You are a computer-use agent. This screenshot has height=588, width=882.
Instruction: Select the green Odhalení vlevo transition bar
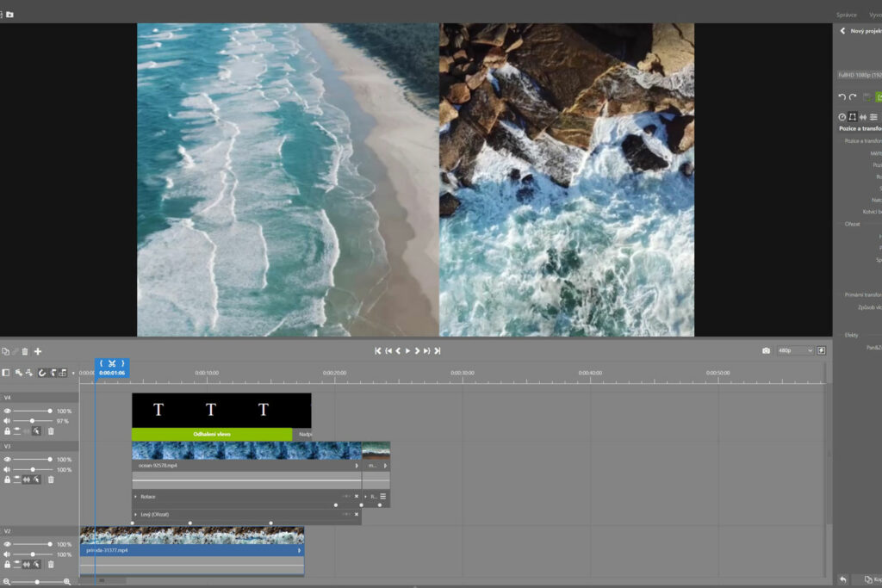point(212,434)
